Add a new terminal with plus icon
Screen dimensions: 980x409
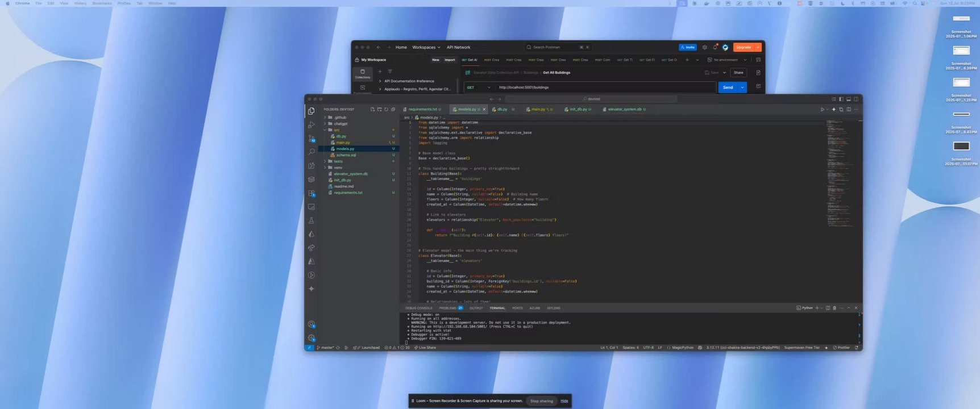click(817, 308)
